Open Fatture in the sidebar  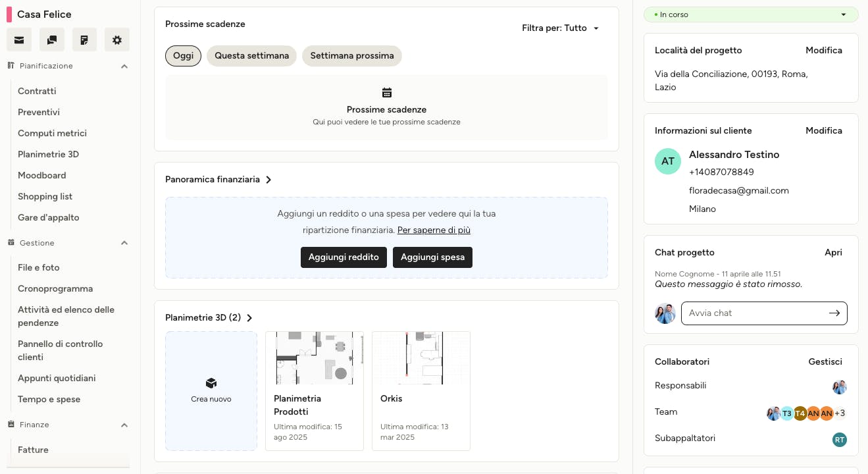coord(33,450)
